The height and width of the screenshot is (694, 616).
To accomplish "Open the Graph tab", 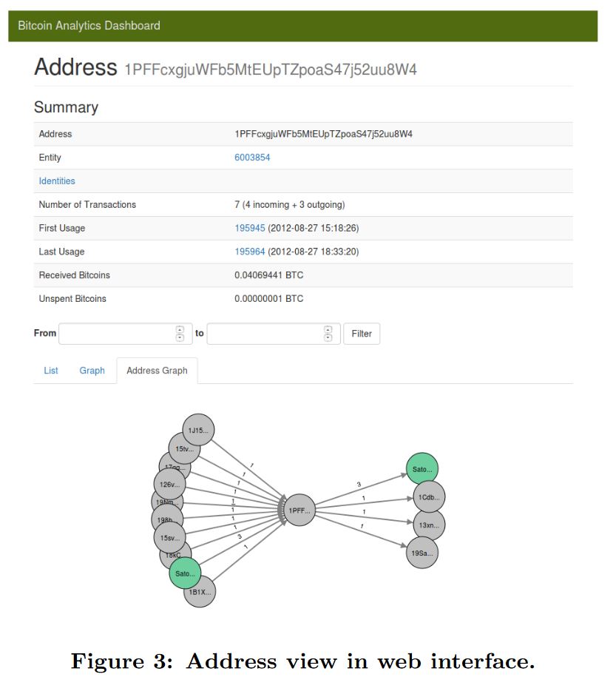I will pyautogui.click(x=92, y=371).
